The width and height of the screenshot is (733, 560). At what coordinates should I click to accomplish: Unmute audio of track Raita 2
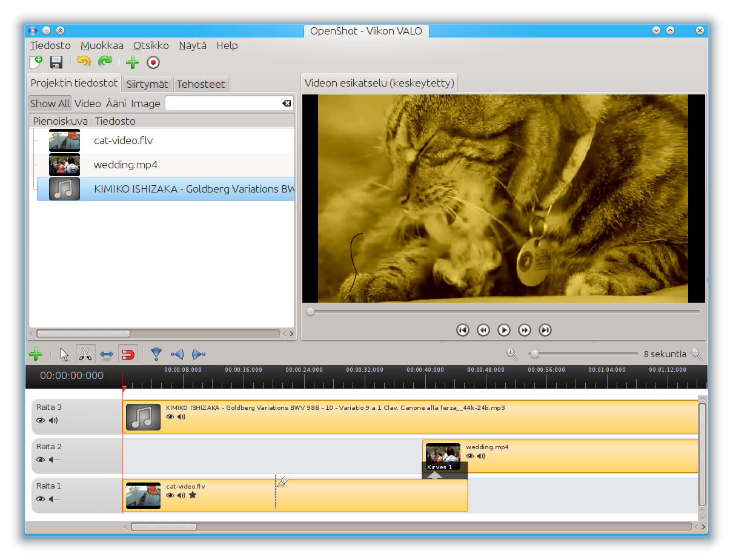(55, 460)
